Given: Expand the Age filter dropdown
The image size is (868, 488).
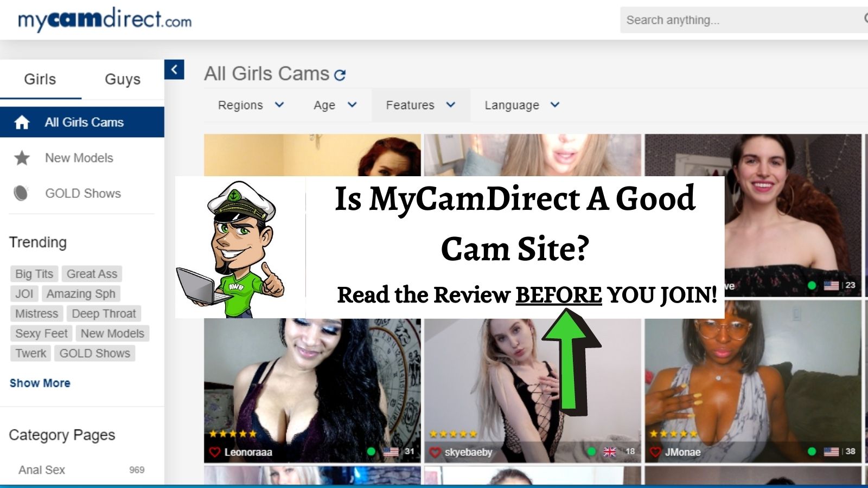Looking at the screenshot, I should pyautogui.click(x=335, y=105).
